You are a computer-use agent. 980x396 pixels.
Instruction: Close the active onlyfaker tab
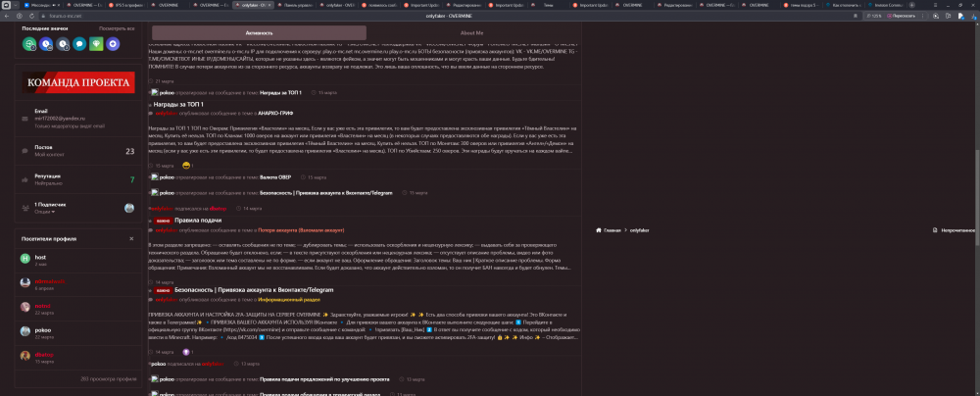(x=269, y=4)
